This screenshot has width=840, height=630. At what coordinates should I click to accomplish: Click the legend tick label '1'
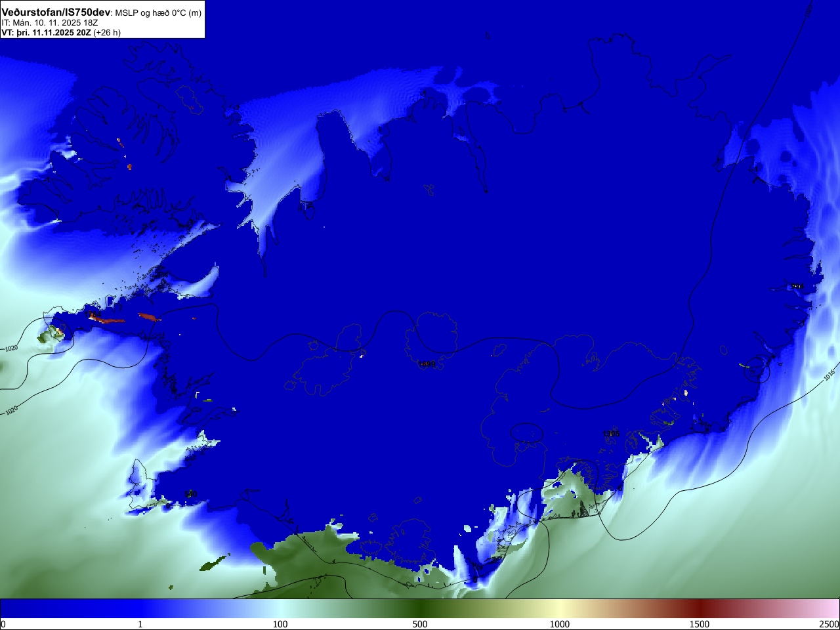[140, 624]
